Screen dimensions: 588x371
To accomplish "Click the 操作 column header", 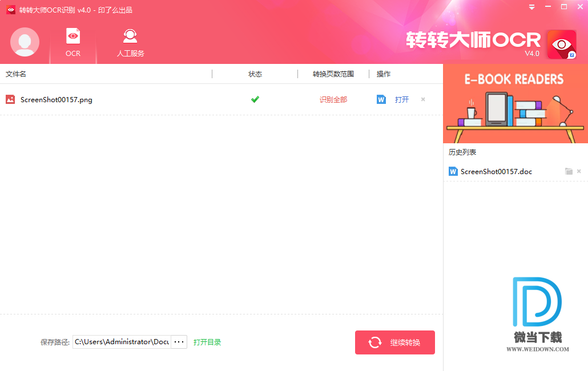I will (383, 74).
